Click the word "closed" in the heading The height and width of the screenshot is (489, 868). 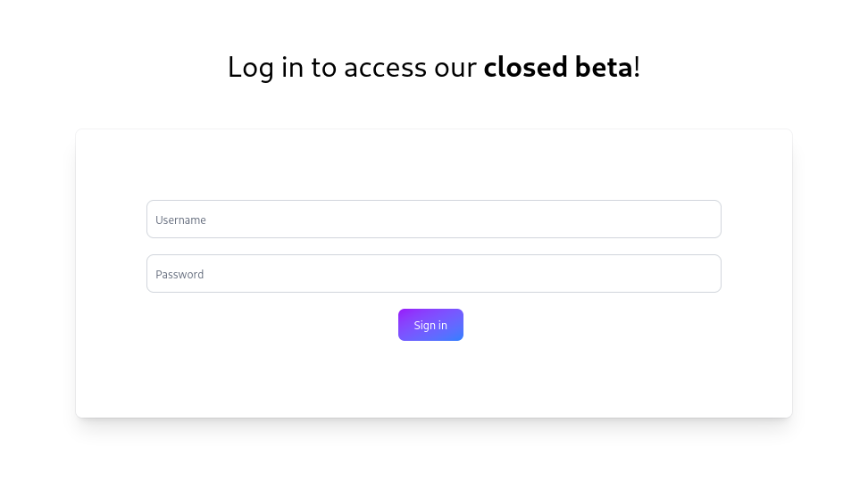[525, 67]
